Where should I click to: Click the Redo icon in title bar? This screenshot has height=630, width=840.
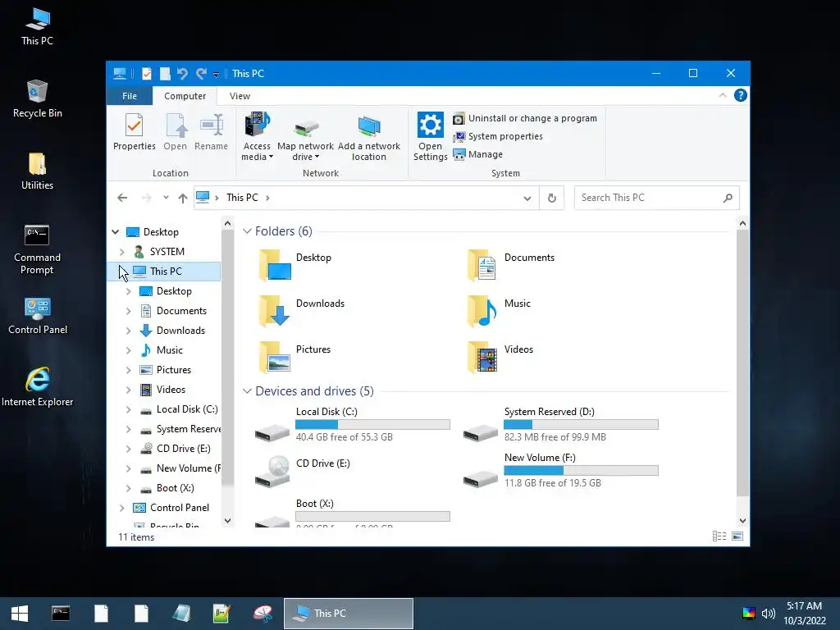202,73
